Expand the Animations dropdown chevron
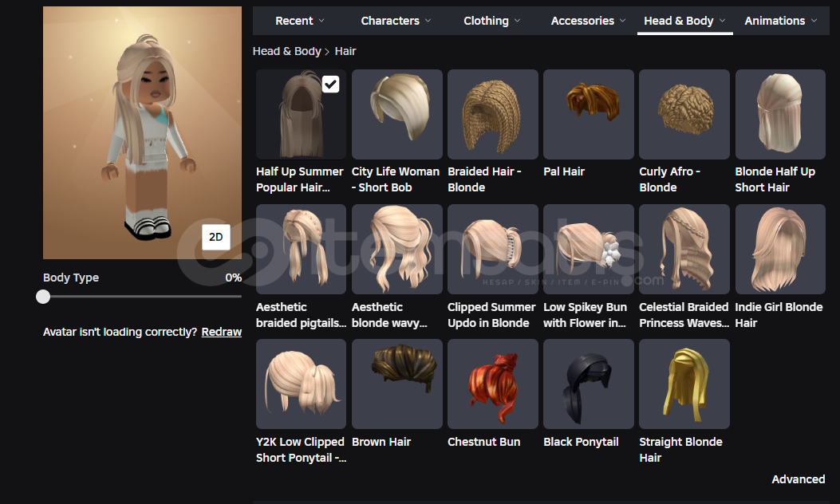The image size is (840, 504). pos(814,21)
